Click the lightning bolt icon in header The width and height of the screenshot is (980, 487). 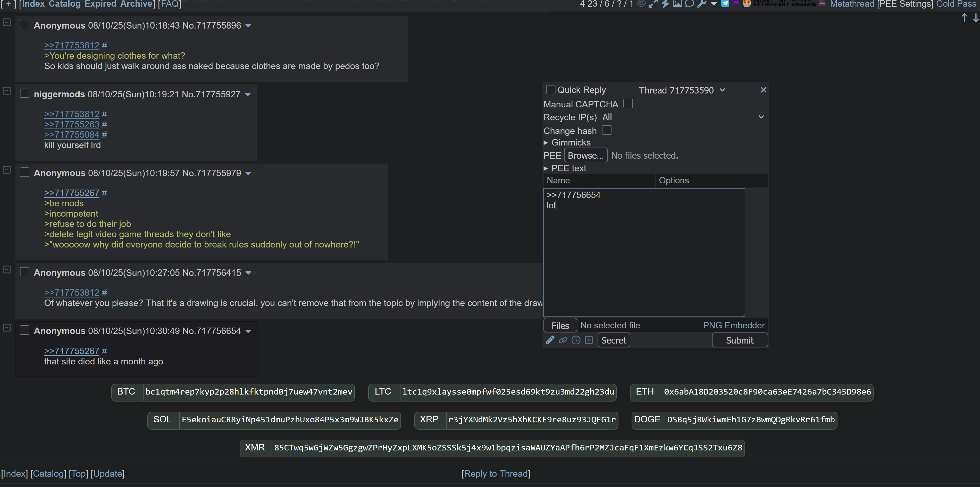(x=665, y=4)
